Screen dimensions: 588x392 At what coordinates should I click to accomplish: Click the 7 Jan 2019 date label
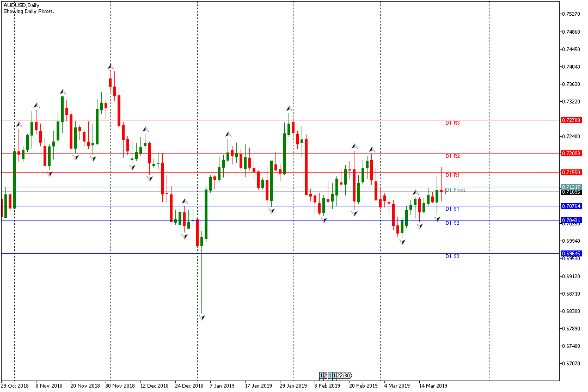tap(222, 385)
